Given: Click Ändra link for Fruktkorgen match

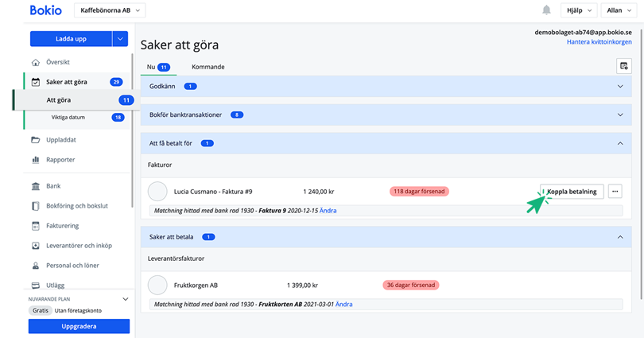Looking at the screenshot, I should click(x=343, y=304).
